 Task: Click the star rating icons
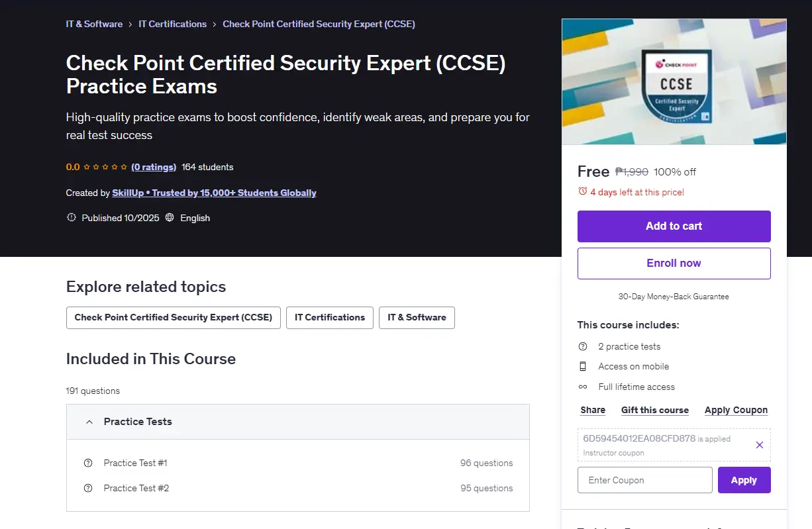105,167
